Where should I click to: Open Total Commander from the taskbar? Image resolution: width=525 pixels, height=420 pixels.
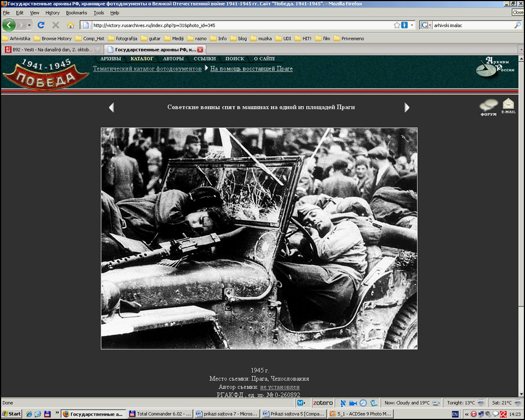tap(160, 414)
